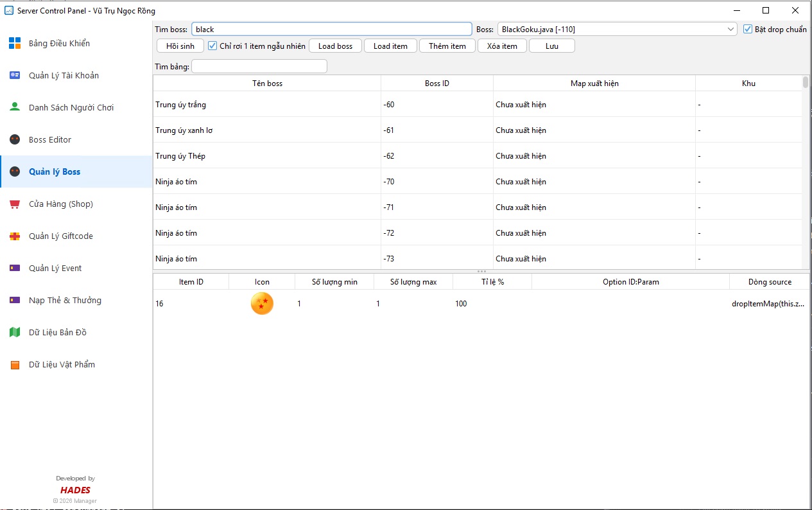Click the Option ID:Param column header
This screenshot has height=510, width=812.
click(630, 281)
